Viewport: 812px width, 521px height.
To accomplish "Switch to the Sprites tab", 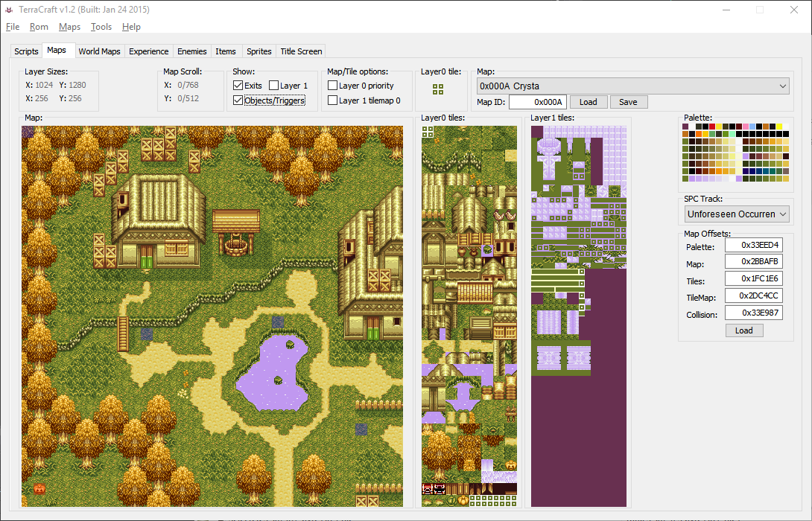I will click(x=259, y=51).
